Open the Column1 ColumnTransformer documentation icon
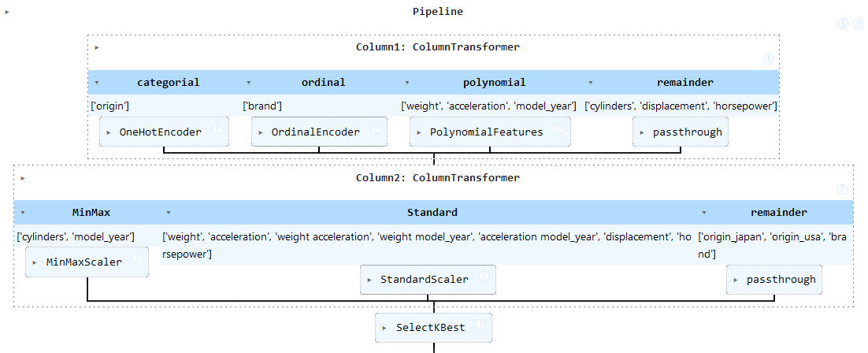 [x=768, y=59]
